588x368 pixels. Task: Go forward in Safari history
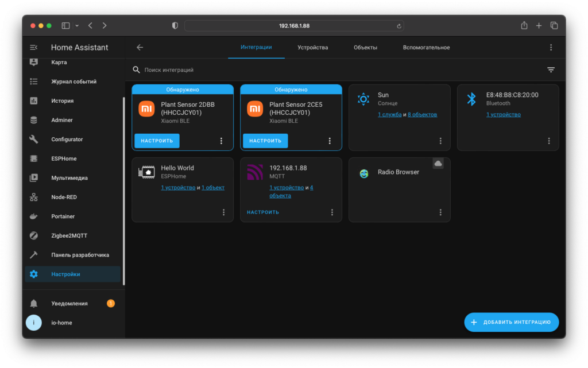tap(105, 26)
